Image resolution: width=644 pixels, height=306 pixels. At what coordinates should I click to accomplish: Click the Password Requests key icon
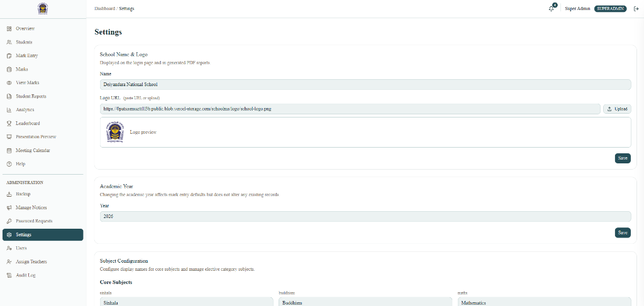(x=9, y=221)
